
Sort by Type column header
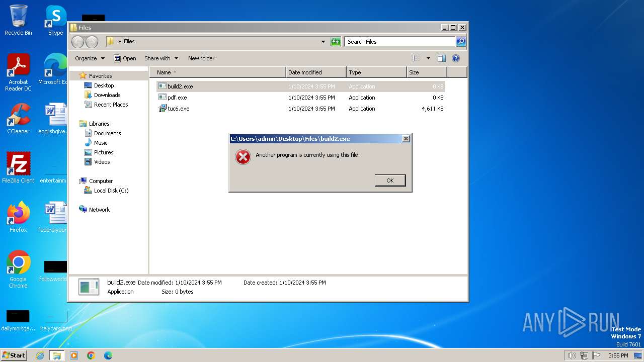pyautogui.click(x=376, y=72)
